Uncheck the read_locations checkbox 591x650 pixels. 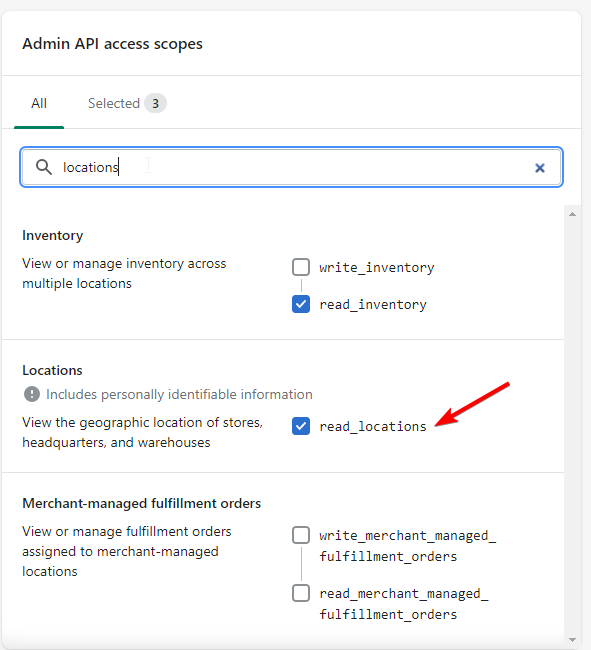(301, 426)
